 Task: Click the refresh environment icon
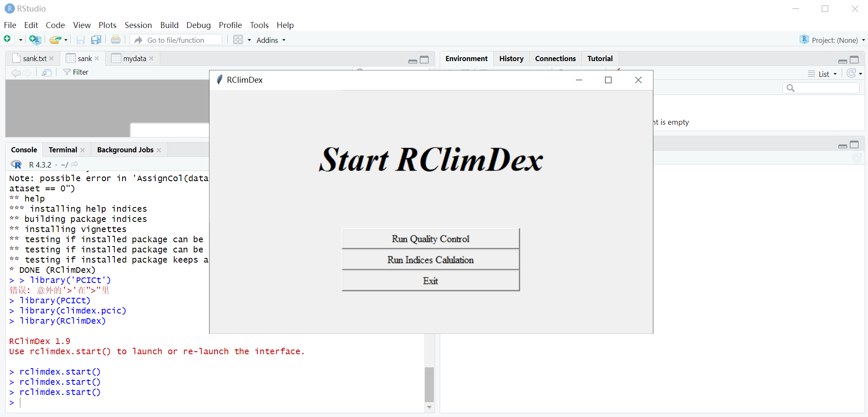coord(851,73)
